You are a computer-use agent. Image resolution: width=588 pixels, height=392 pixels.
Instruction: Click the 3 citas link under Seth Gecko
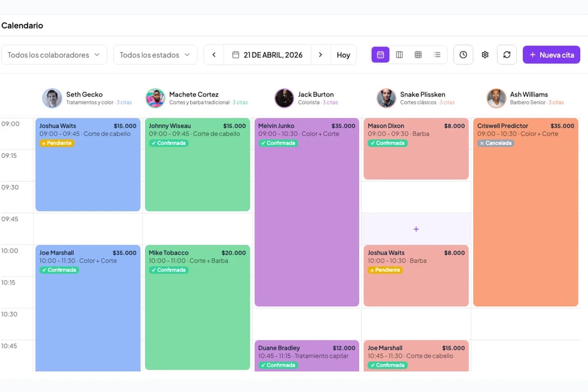click(x=124, y=103)
